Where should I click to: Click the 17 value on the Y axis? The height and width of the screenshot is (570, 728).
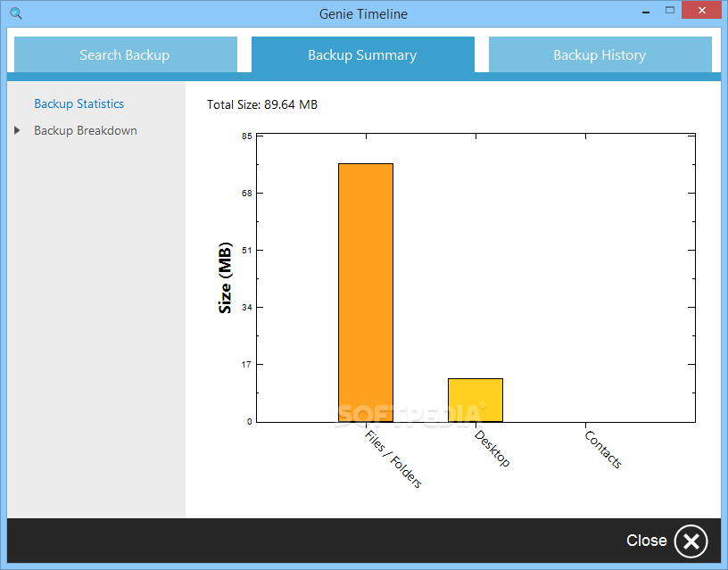pos(246,364)
